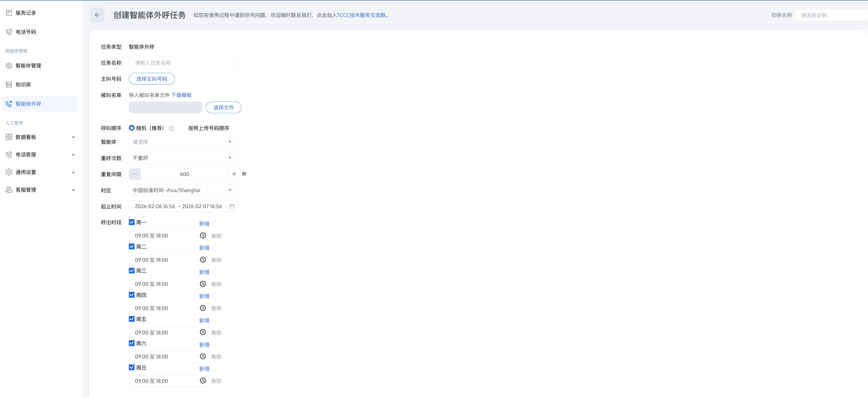Viewport: 868px width, 397px height.
Task: Open 服务记录 in the sidebar
Action: coord(26,13)
